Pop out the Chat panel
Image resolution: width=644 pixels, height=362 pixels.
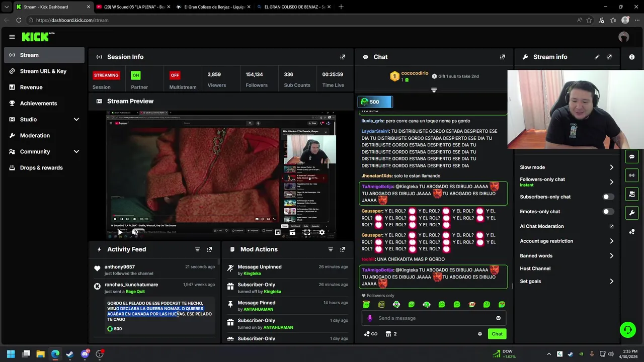pyautogui.click(x=502, y=57)
